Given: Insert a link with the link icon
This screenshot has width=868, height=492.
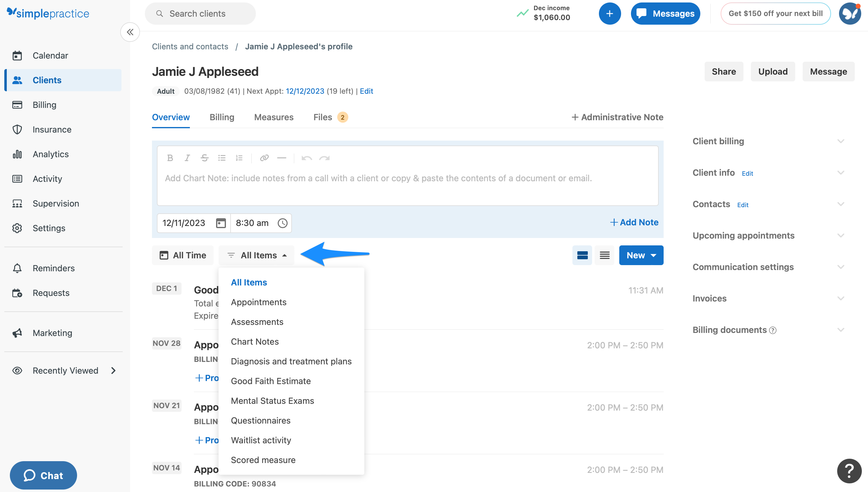Looking at the screenshot, I should tap(264, 158).
